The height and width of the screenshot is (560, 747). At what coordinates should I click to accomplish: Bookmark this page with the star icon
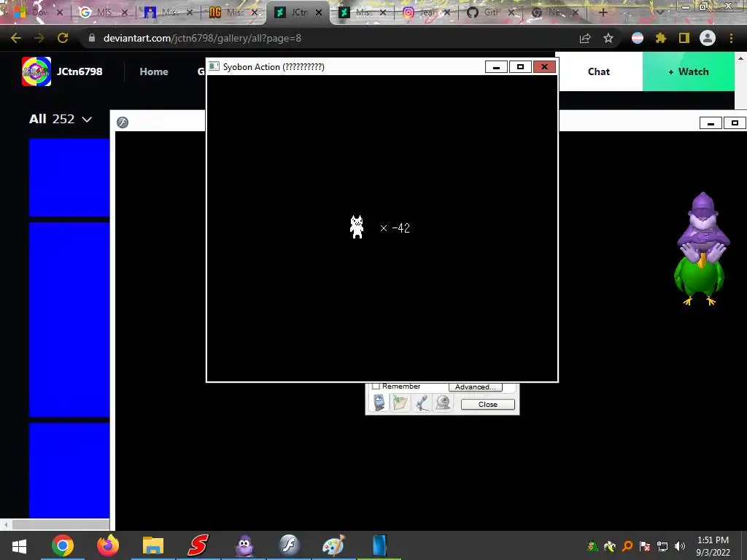[x=608, y=38]
